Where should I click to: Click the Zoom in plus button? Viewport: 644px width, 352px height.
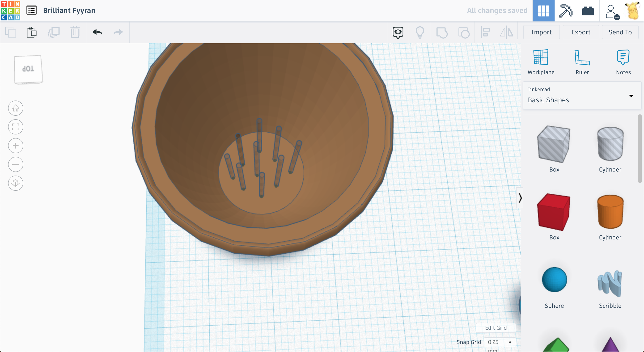[15, 146]
